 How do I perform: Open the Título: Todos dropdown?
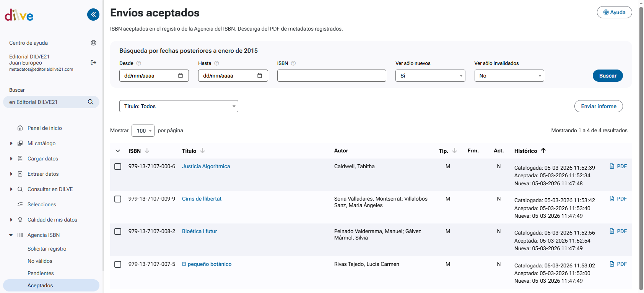(179, 106)
